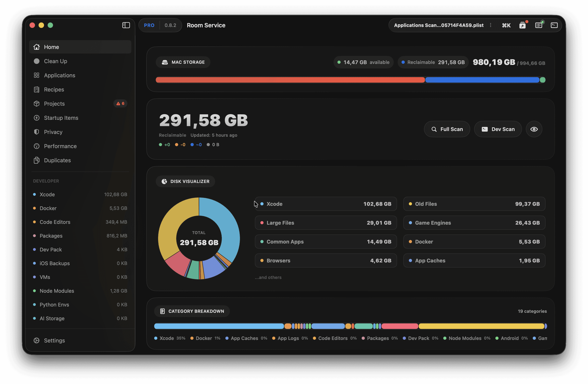Start a Full Scan
The width and height of the screenshot is (588, 384).
point(447,129)
